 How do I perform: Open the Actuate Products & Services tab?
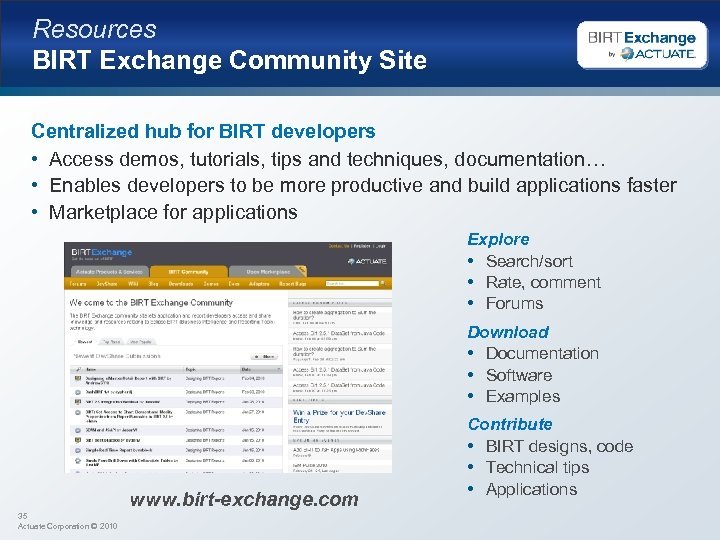(109, 271)
